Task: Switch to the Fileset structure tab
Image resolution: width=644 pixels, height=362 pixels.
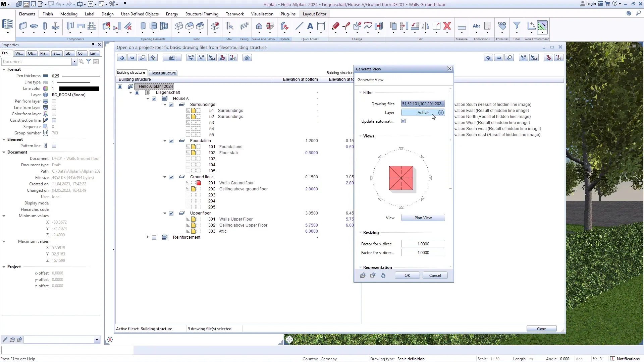Action: click(x=163, y=73)
